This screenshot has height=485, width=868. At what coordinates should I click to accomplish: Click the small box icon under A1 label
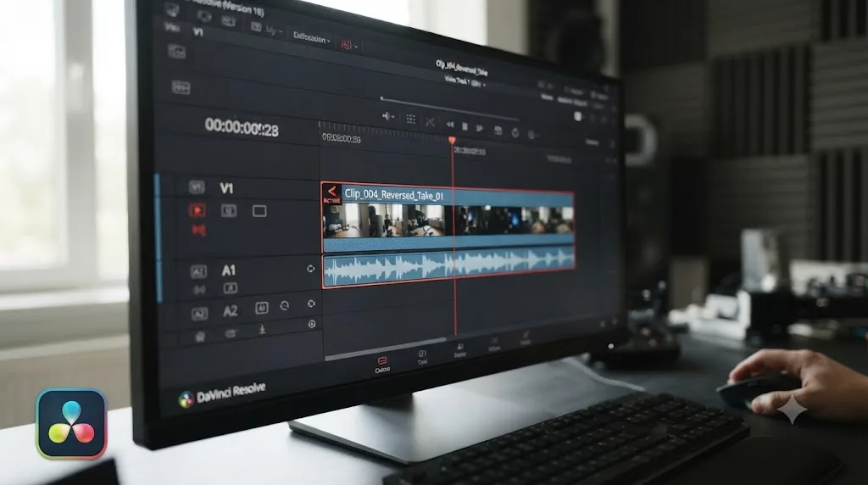click(x=231, y=288)
